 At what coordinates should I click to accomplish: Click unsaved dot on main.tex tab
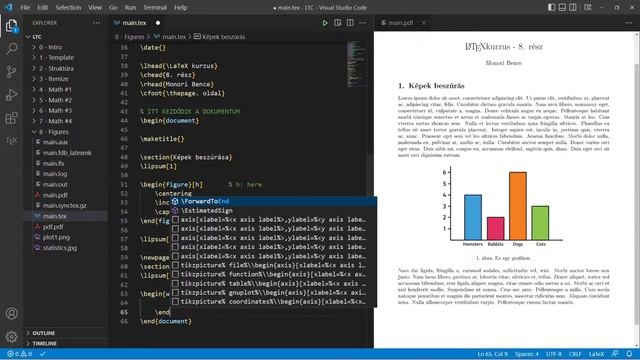tap(158, 23)
